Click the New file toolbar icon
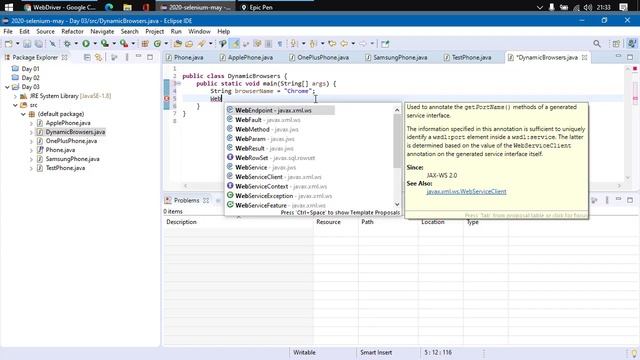The image size is (640, 360). click(x=9, y=44)
